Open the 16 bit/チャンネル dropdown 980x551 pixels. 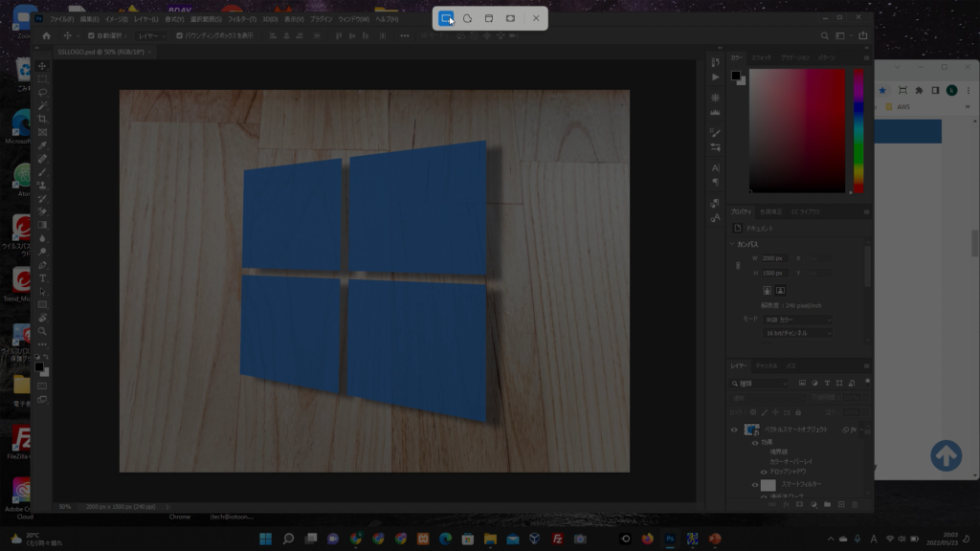[797, 334]
